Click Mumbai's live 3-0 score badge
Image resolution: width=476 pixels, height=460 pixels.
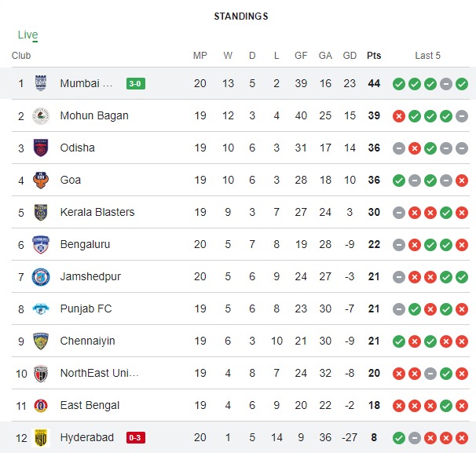(135, 83)
